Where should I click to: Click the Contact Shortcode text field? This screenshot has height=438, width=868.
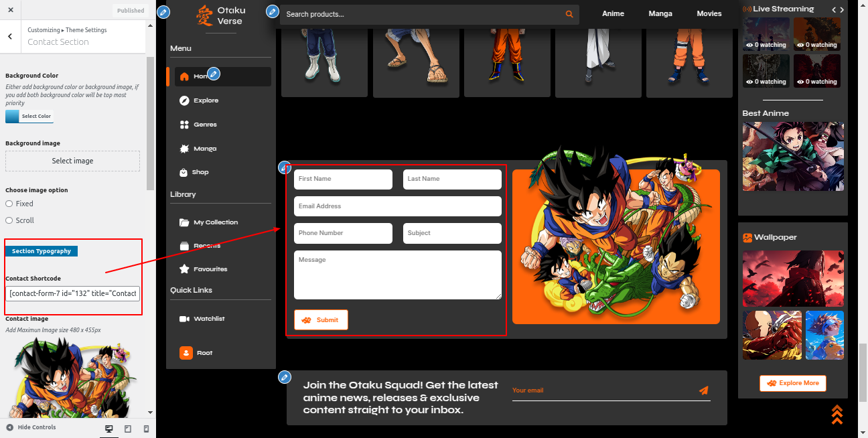tap(73, 293)
